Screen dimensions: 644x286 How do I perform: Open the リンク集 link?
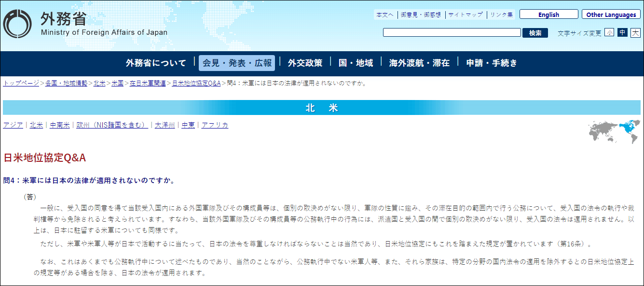(502, 15)
